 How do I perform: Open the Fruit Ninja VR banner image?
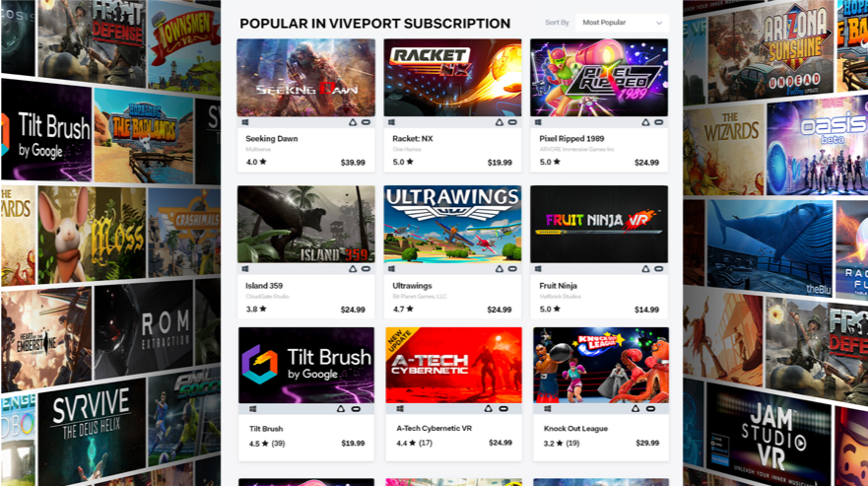599,225
